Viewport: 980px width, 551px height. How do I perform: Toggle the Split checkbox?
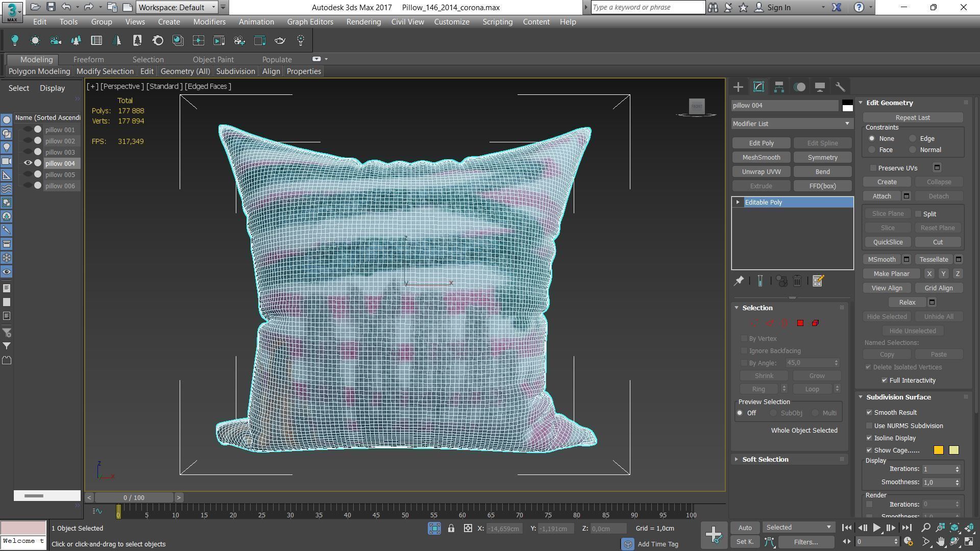(918, 214)
